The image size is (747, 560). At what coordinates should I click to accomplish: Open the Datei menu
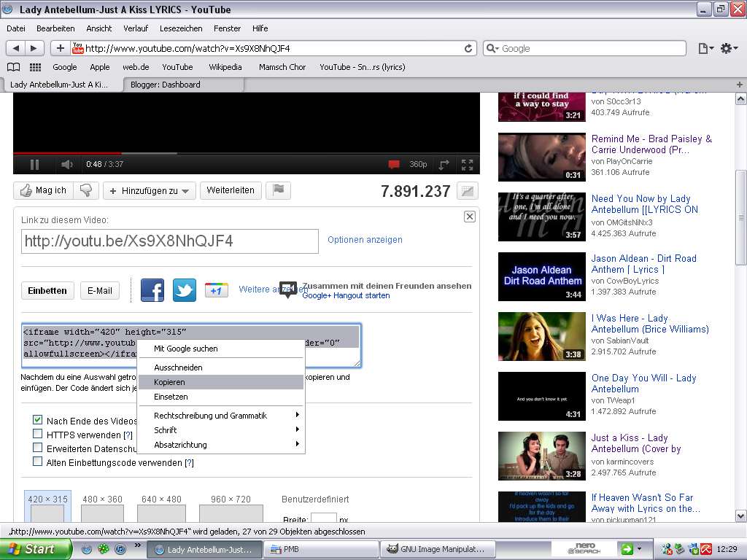click(16, 28)
